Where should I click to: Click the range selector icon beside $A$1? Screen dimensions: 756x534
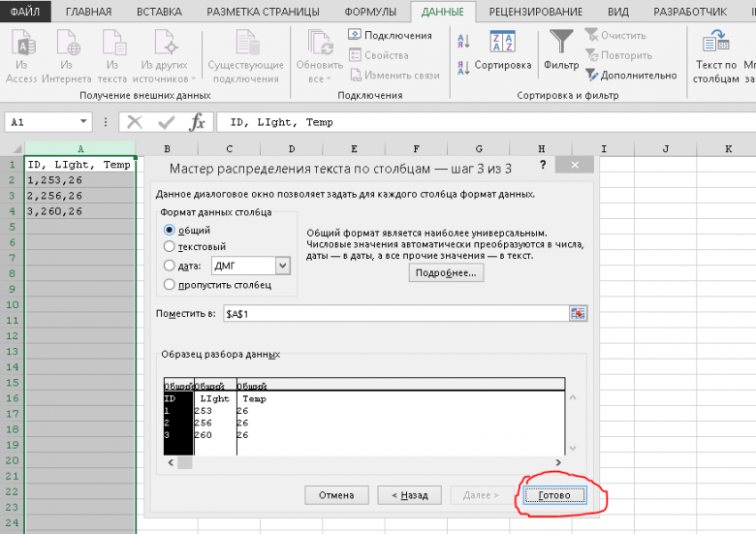click(578, 314)
